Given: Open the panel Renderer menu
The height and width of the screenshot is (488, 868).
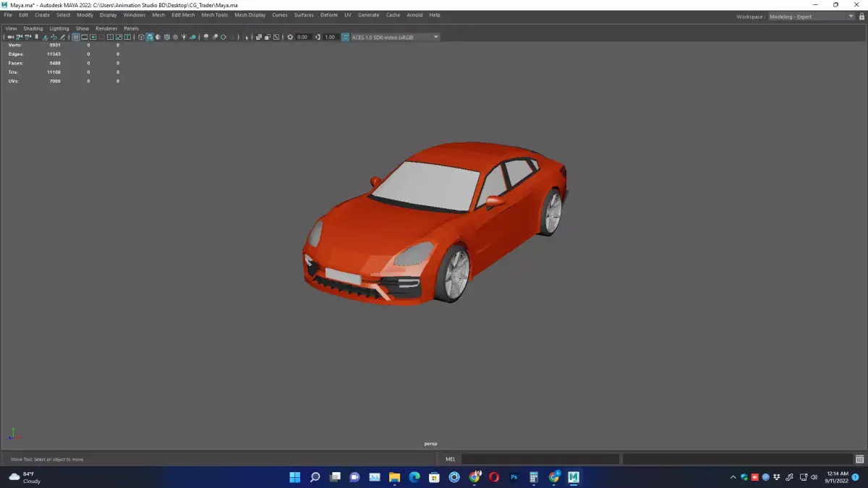Looking at the screenshot, I should (x=106, y=29).
